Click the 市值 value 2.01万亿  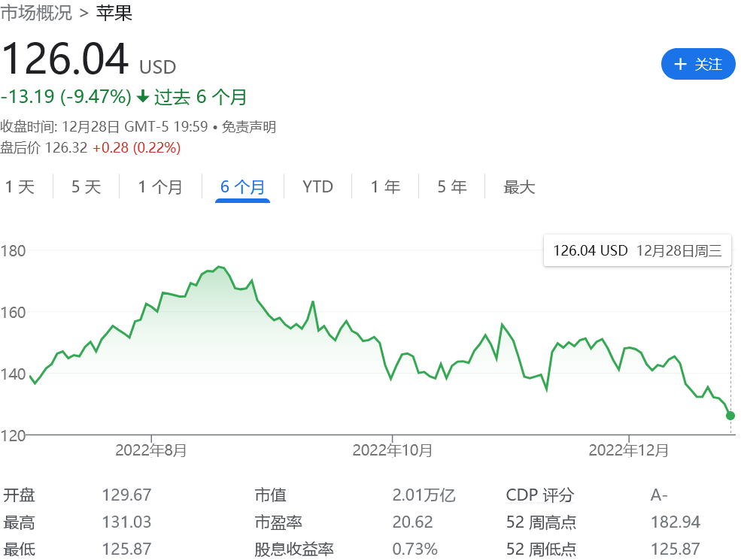pyautogui.click(x=424, y=495)
